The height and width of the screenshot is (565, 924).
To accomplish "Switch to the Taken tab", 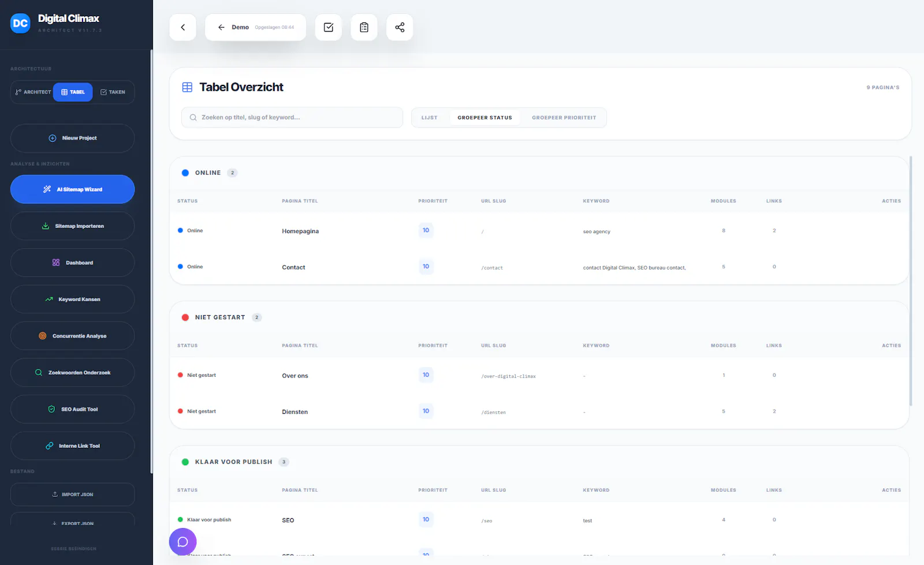I will click(x=113, y=92).
